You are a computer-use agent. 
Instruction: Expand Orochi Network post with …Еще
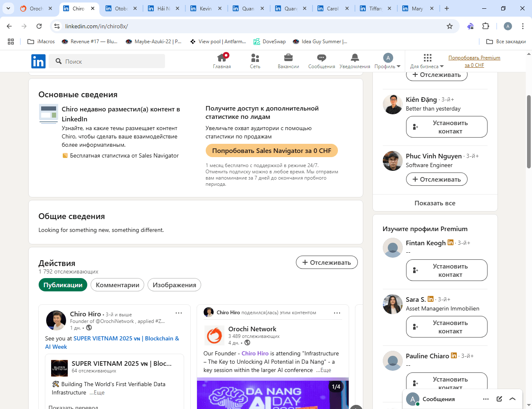click(324, 370)
